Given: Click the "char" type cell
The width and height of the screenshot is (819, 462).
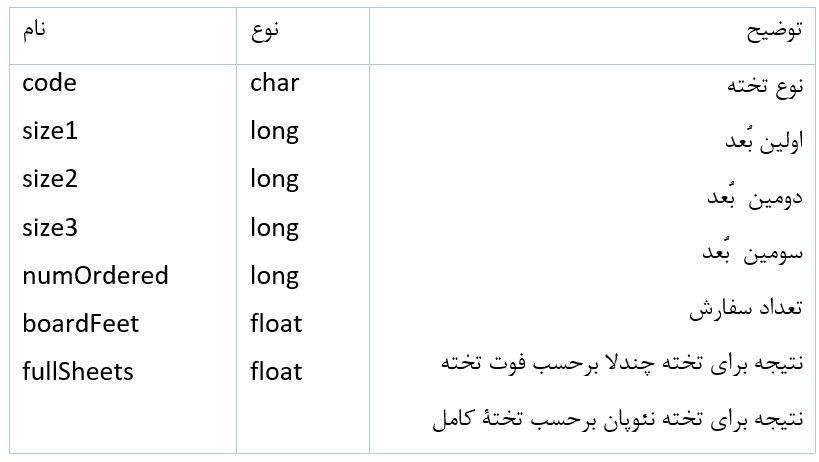Looking at the screenshot, I should (275, 83).
